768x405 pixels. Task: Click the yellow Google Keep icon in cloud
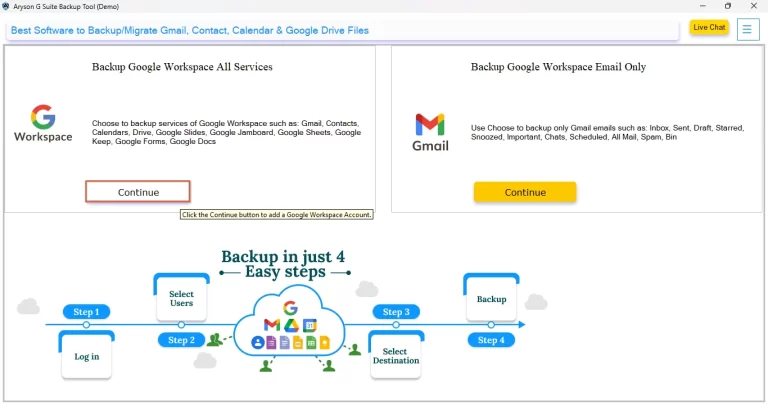pos(325,342)
